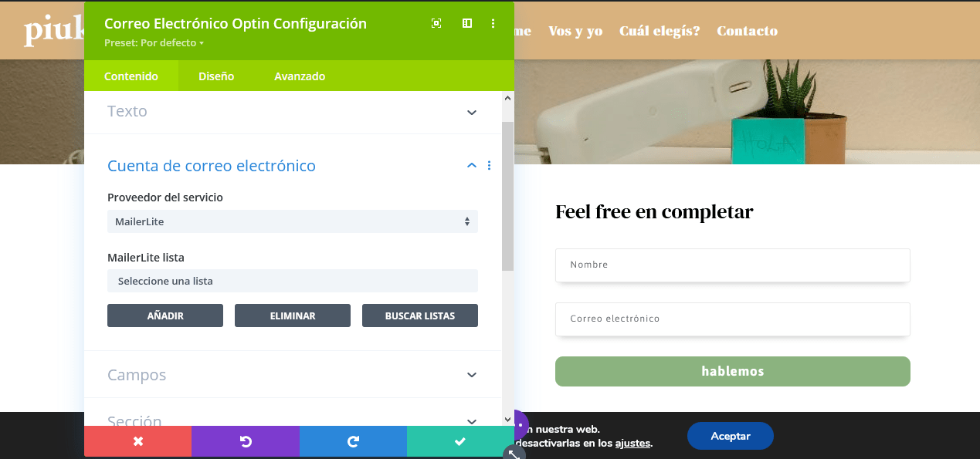
Task: Click the BUSCAR LISTAS button
Action: point(420,316)
